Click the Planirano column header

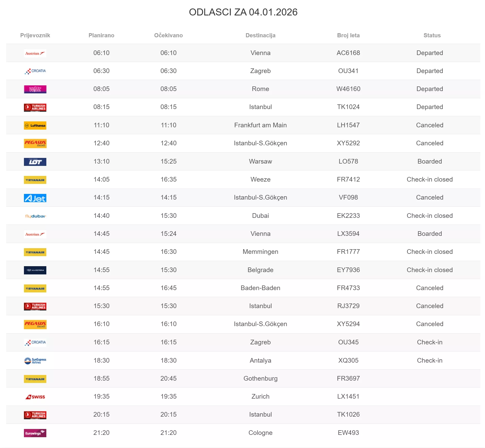click(x=101, y=35)
